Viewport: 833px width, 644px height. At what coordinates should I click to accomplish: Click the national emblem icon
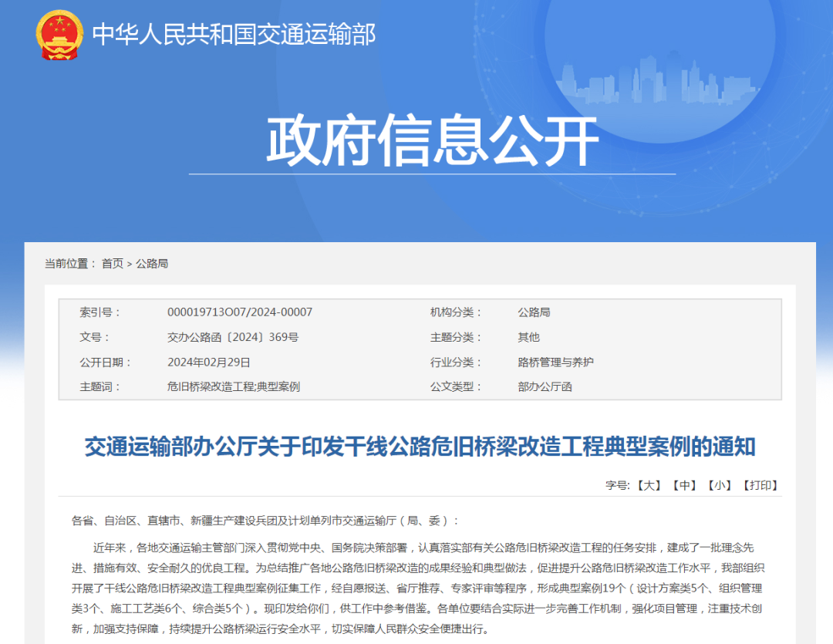tap(59, 35)
